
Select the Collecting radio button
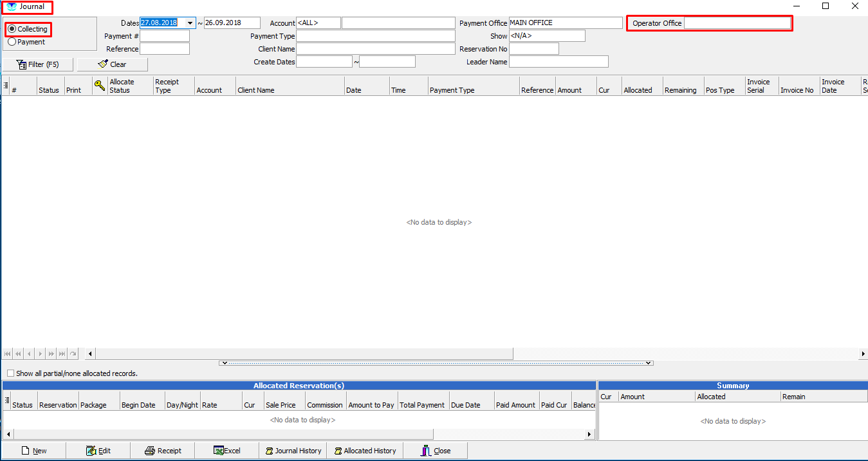12,29
